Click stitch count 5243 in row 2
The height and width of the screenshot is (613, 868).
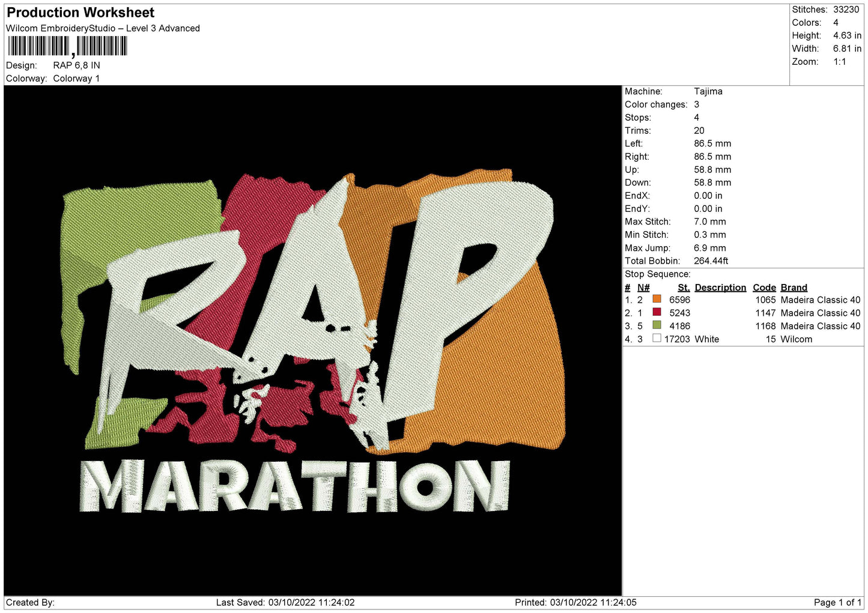pyautogui.click(x=680, y=313)
